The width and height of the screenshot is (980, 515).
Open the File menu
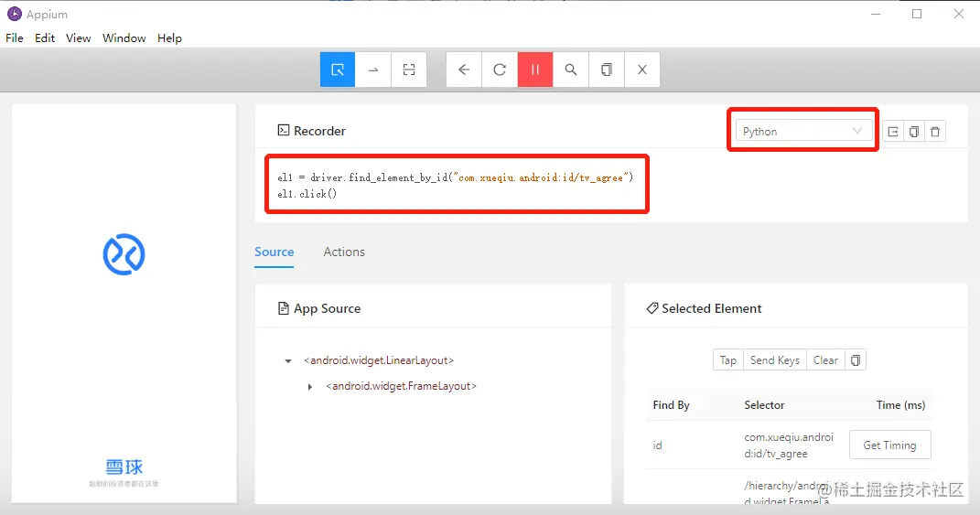pyautogui.click(x=15, y=38)
